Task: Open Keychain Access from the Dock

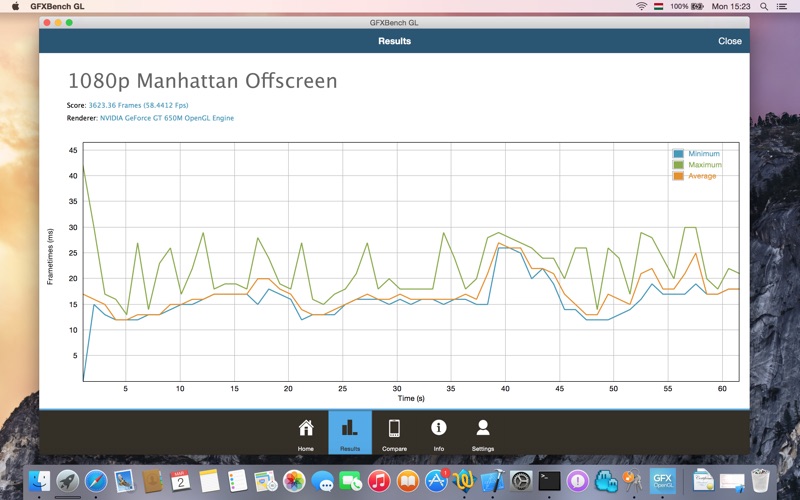Action: pos(633,481)
